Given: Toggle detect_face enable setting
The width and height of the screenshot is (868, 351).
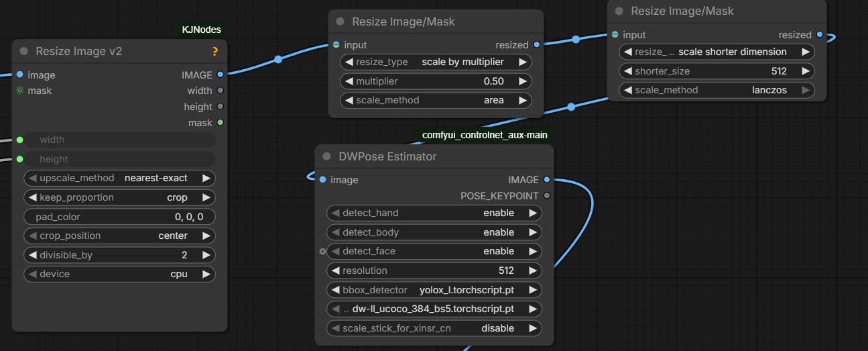Looking at the screenshot, I should click(434, 251).
